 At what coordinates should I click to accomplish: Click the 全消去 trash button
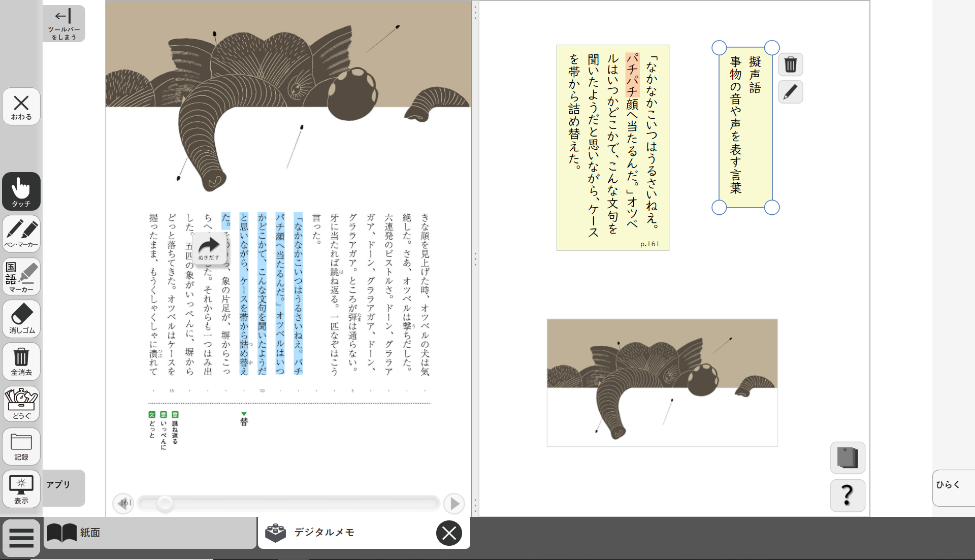click(x=21, y=361)
